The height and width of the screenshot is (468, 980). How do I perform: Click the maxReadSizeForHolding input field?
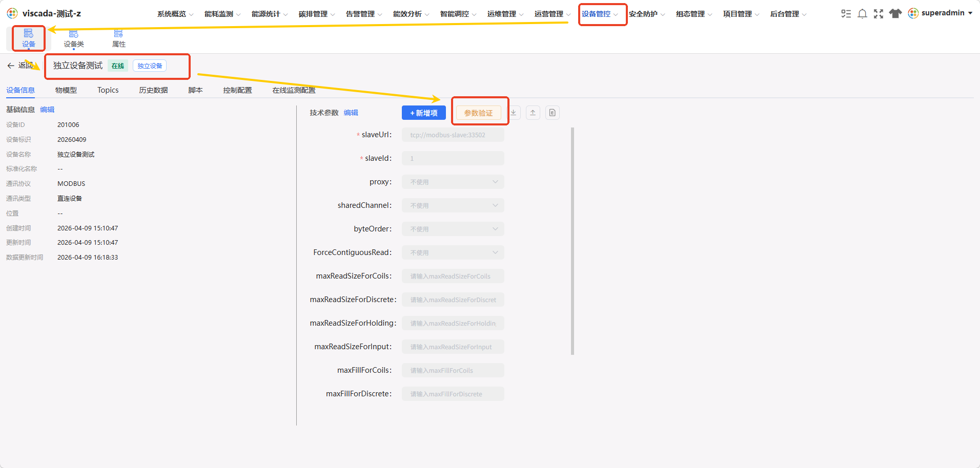point(453,323)
